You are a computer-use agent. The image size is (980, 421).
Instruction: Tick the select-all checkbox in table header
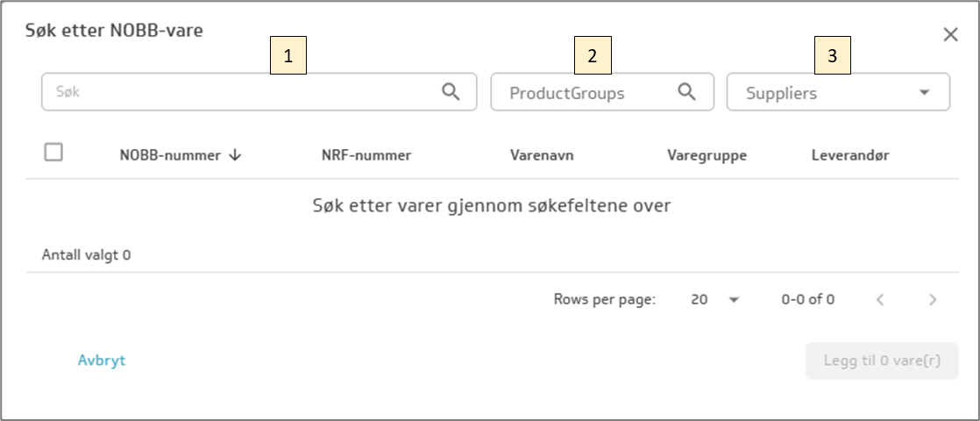[x=53, y=153]
